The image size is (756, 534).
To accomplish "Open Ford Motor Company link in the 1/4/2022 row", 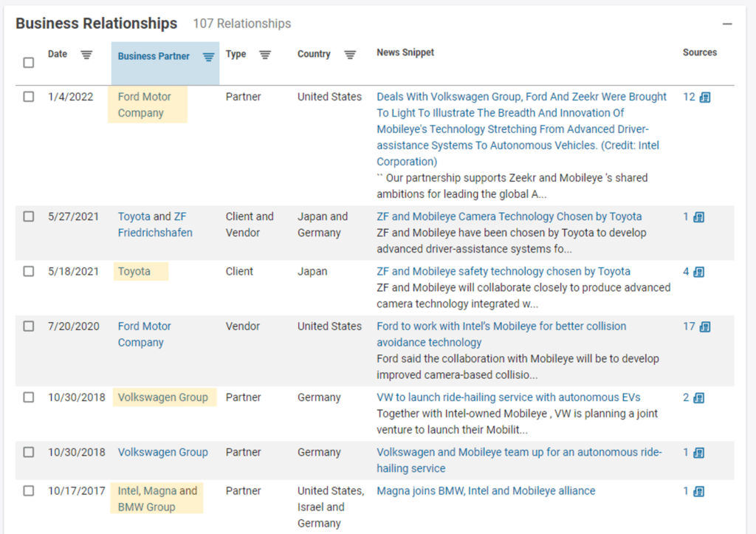I will pyautogui.click(x=144, y=105).
